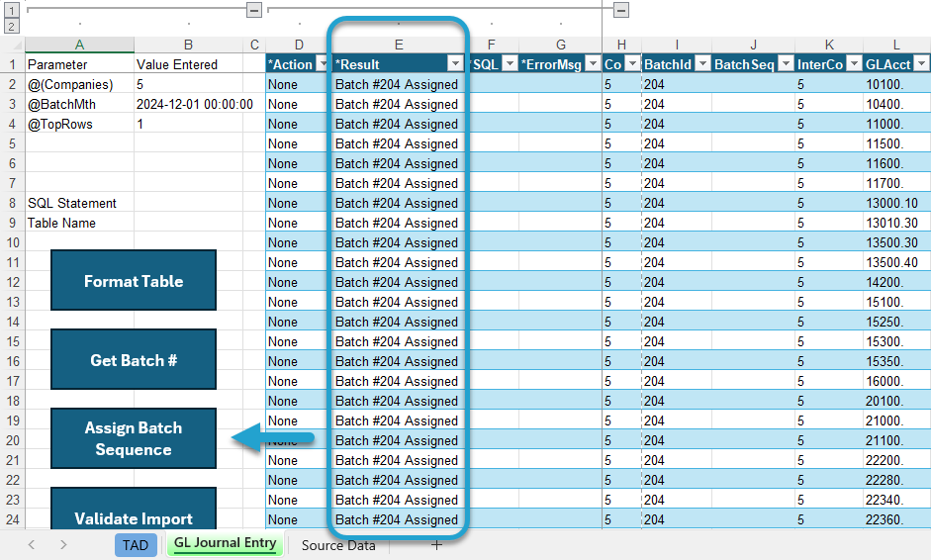Open the BatchId column filter dropdown

(703, 63)
